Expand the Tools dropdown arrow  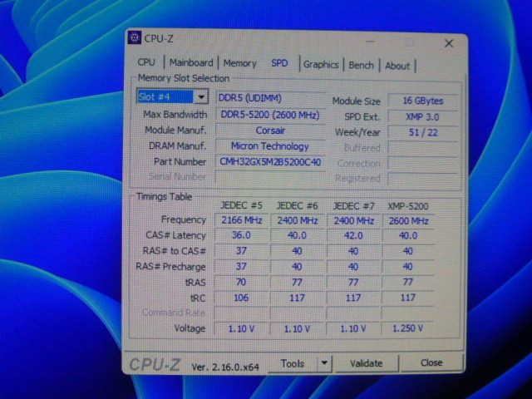click(x=324, y=363)
